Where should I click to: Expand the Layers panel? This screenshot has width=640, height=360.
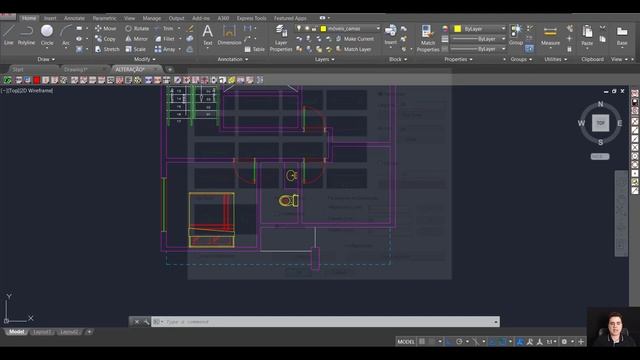(x=325, y=59)
